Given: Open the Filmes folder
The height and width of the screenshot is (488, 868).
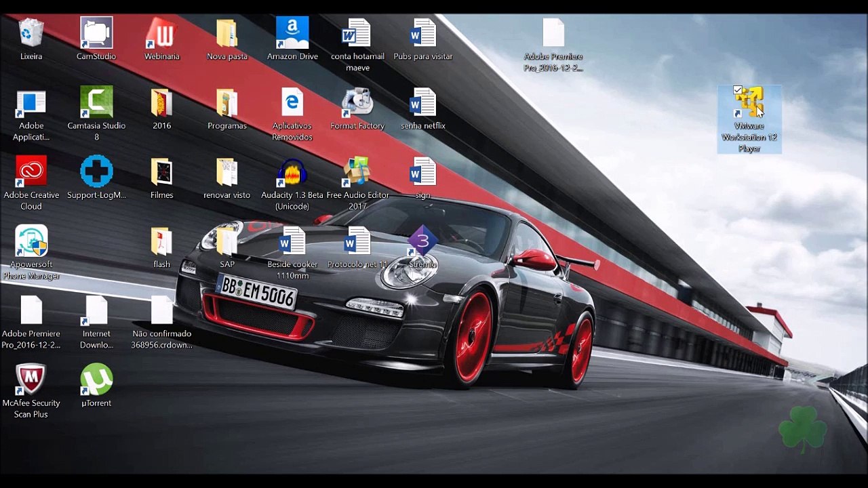Looking at the screenshot, I should coord(161,171).
